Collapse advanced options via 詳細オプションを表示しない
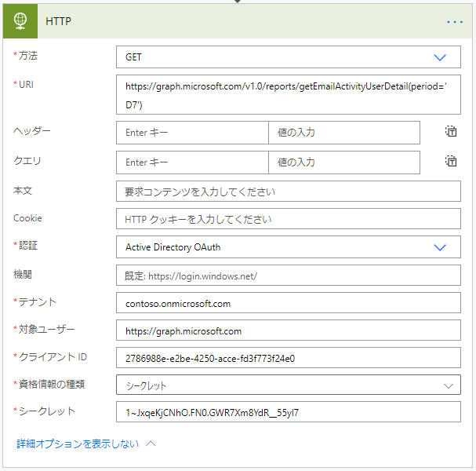Screen dimensions: 476x471 tap(78, 444)
